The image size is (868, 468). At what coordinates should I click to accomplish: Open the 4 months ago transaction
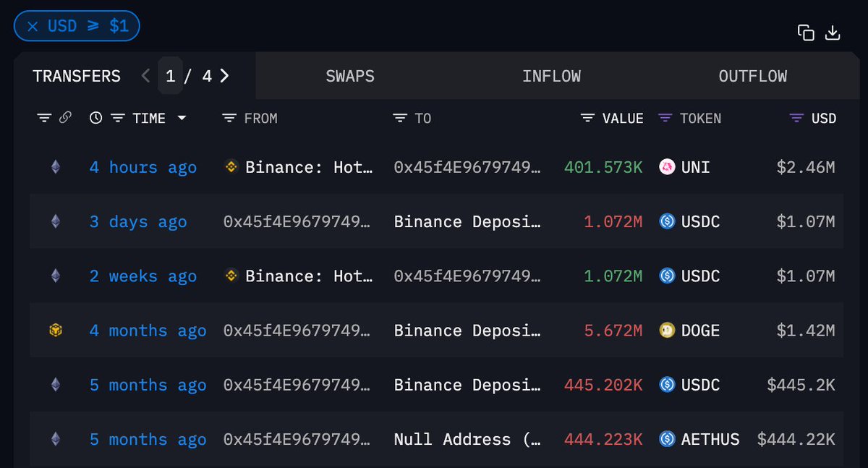coord(148,331)
